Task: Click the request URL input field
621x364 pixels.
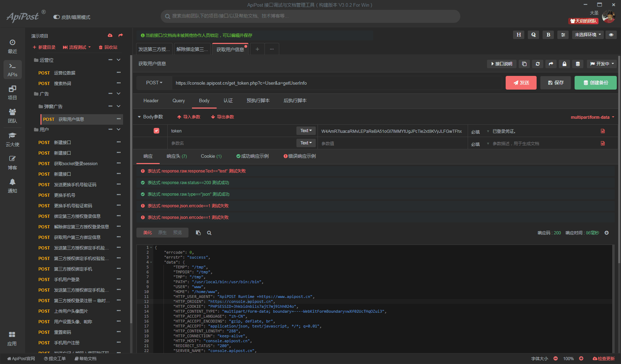Action: [x=337, y=83]
